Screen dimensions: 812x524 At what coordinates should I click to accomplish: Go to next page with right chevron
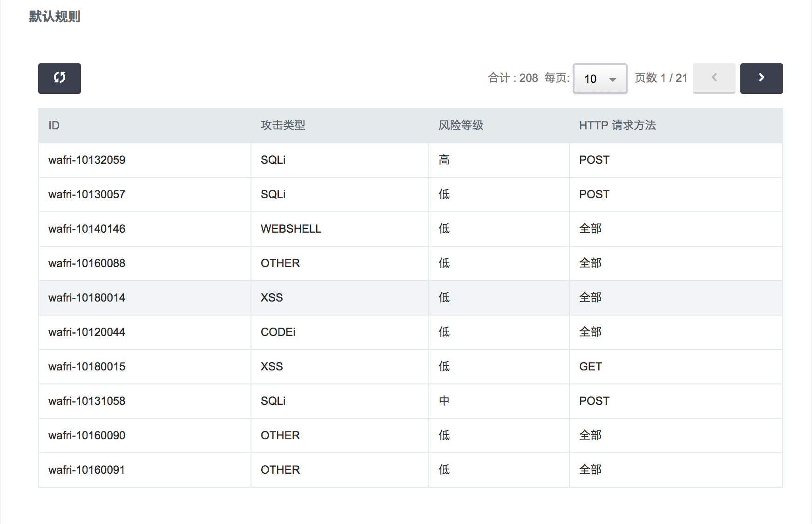[761, 78]
